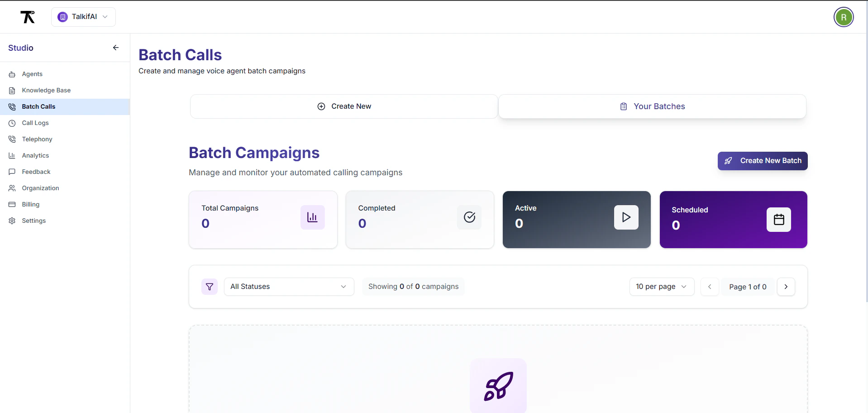Click the Feedback speech bubble icon

11,172
